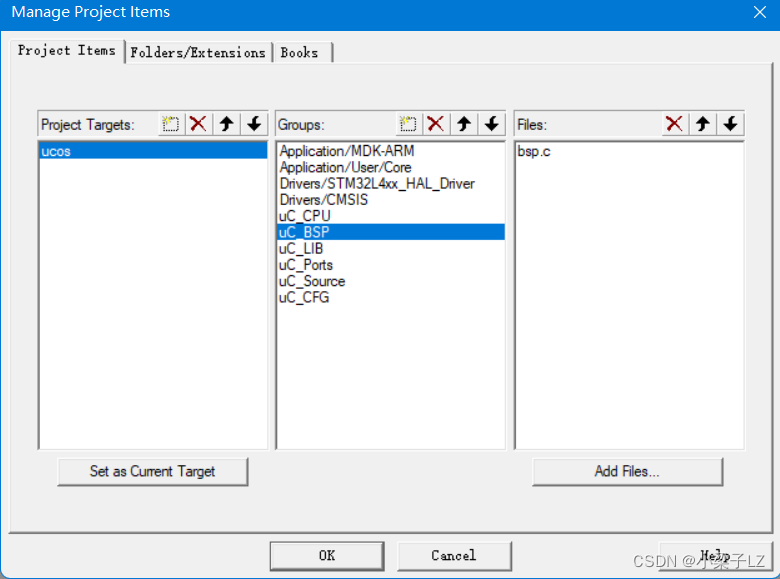
Task: Create a new group
Action: [x=408, y=124]
